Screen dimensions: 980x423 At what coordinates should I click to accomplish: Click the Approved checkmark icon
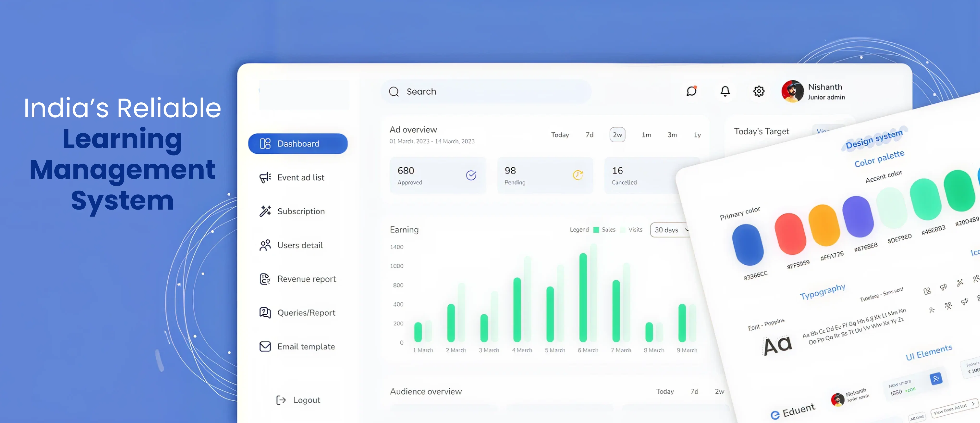click(471, 175)
